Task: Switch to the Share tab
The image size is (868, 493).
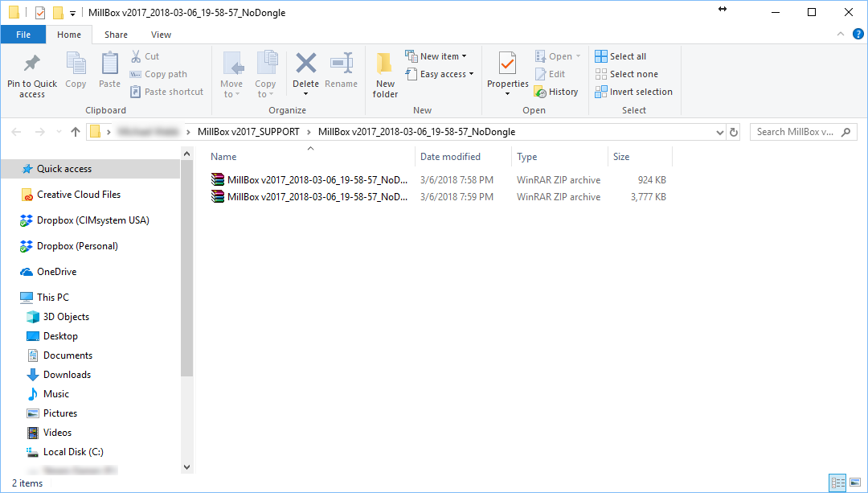Action: pyautogui.click(x=117, y=35)
